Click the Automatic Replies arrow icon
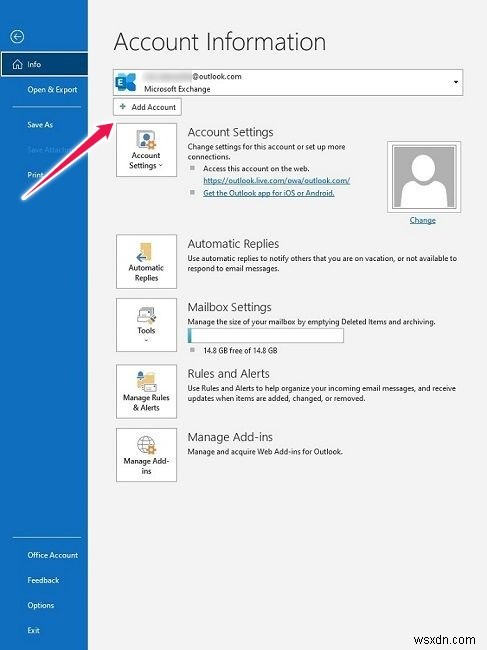The height and width of the screenshot is (650, 487). click(x=145, y=252)
